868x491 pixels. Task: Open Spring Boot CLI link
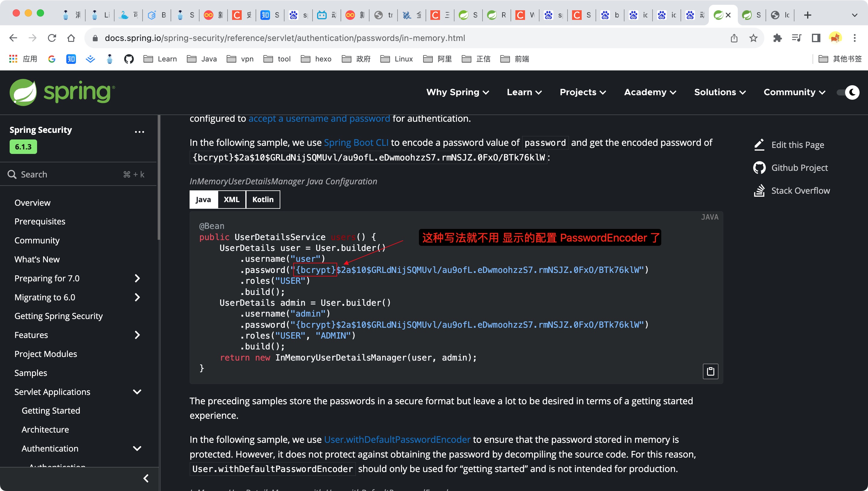(356, 143)
